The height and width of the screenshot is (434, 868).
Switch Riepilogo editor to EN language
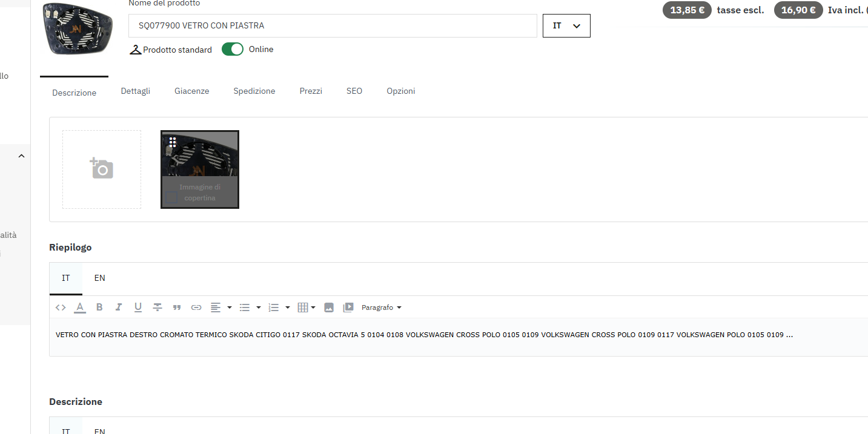click(100, 278)
